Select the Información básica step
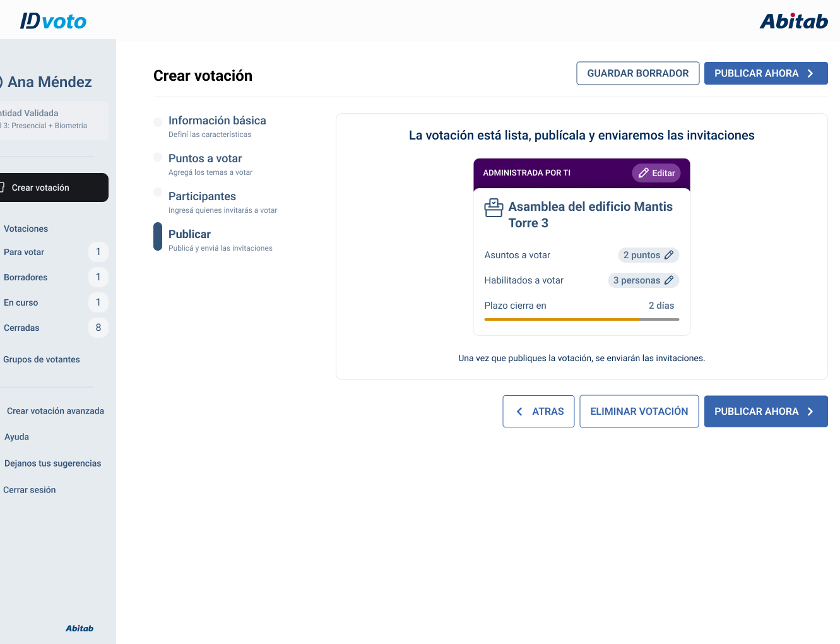This screenshot has width=840, height=644. coord(217,121)
